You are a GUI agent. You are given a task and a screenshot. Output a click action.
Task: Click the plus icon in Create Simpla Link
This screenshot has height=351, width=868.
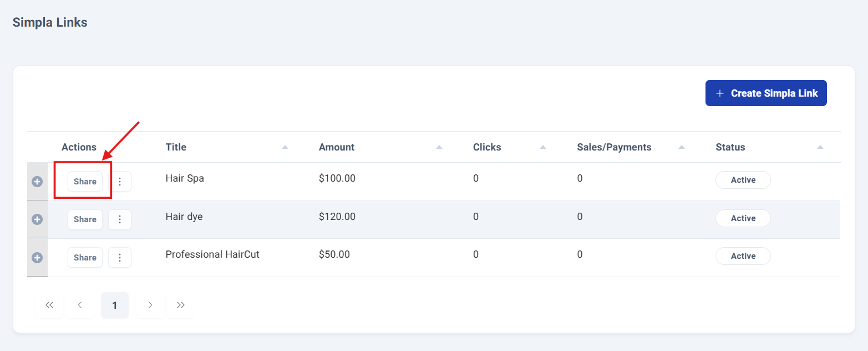point(720,93)
